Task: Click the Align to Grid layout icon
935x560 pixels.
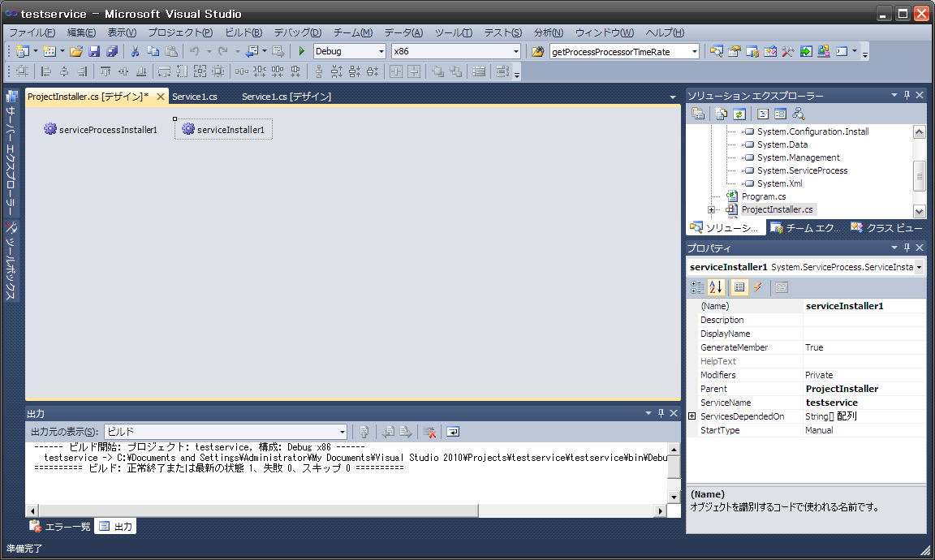Action: [x=22, y=71]
